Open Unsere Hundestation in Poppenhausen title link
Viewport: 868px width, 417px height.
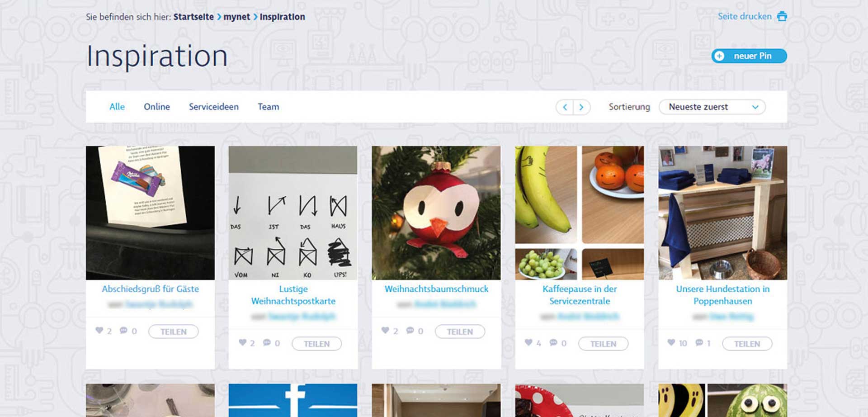point(722,295)
